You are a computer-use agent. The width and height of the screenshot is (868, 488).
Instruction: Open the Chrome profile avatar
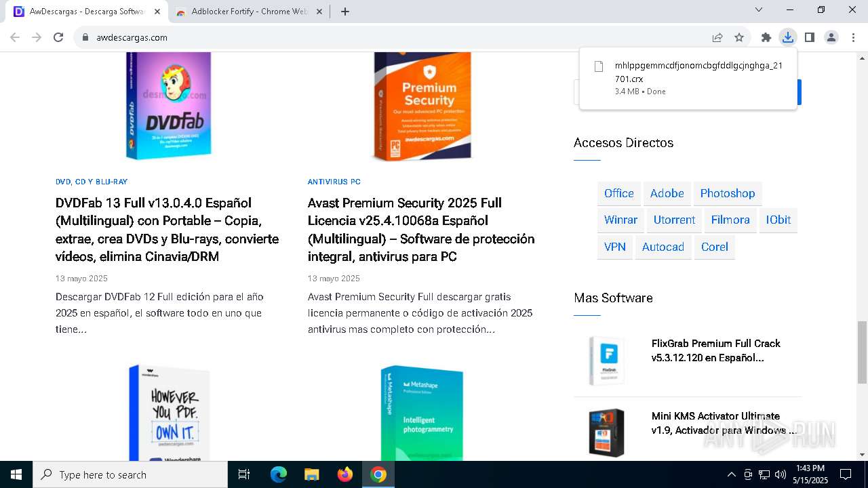coord(831,37)
